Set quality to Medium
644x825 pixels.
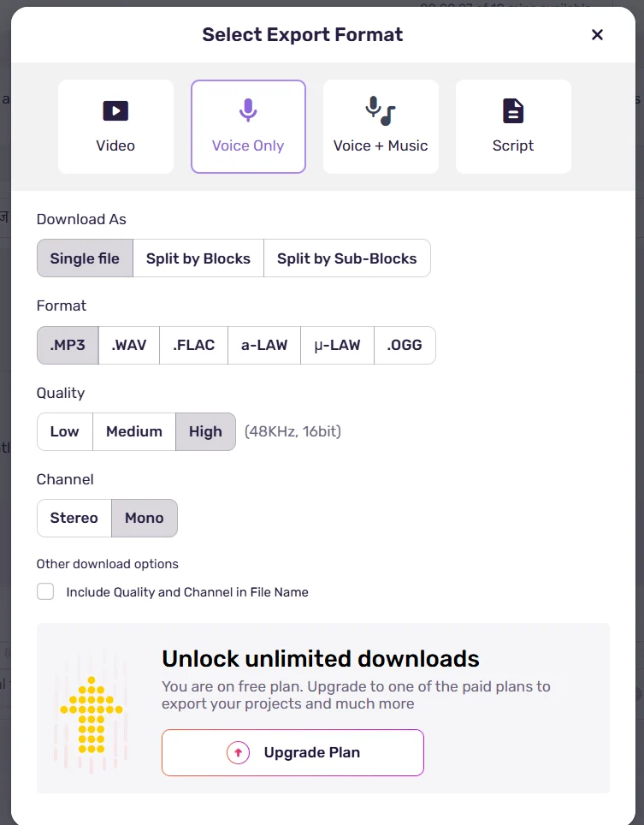pos(134,431)
